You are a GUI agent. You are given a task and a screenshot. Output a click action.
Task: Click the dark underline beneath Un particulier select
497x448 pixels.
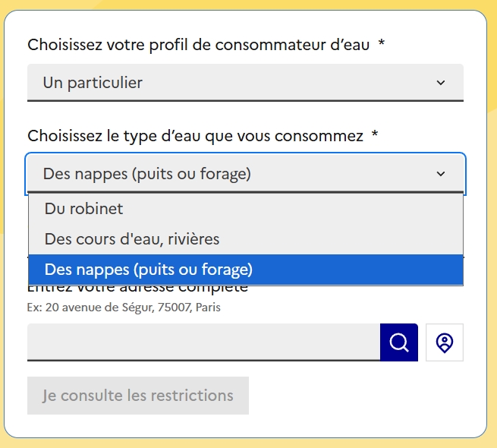click(245, 100)
